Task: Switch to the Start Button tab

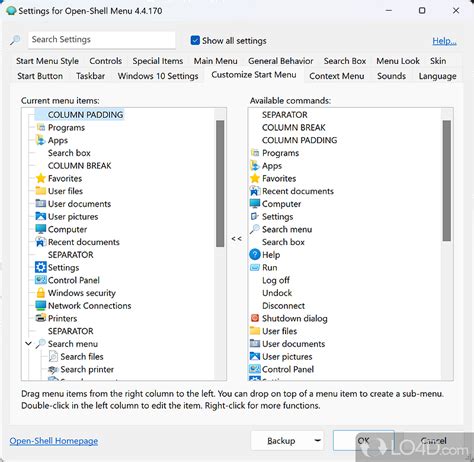Action: [x=40, y=76]
